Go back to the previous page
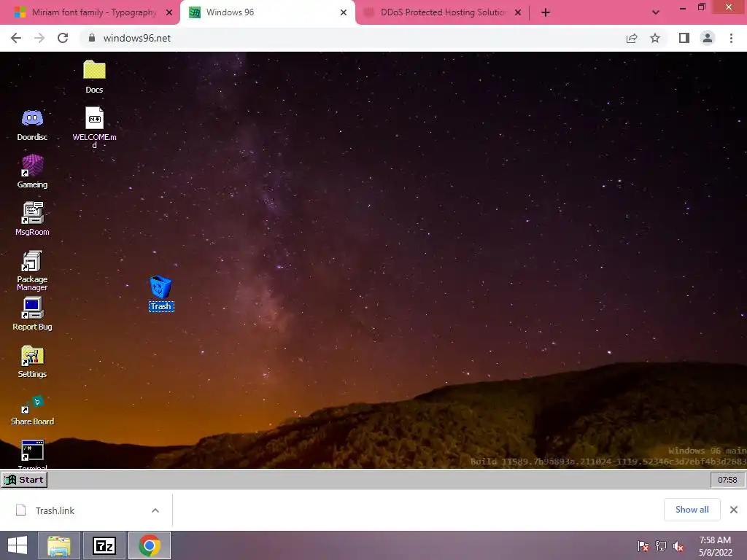This screenshot has width=747, height=560. point(16,38)
